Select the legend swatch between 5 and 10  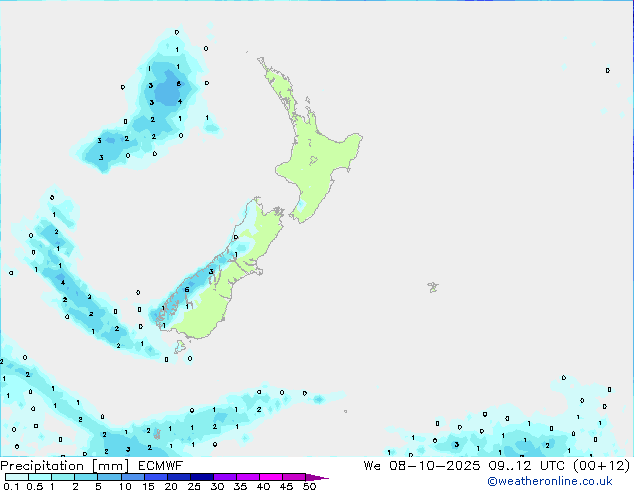coord(109,477)
